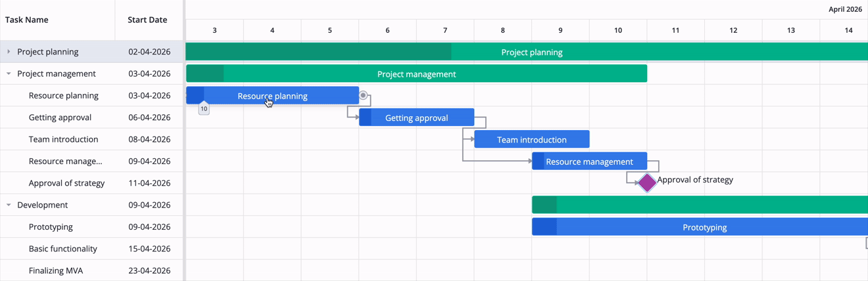Click start date 23-04-2026 cell
This screenshot has height=281, width=868.
pos(149,270)
